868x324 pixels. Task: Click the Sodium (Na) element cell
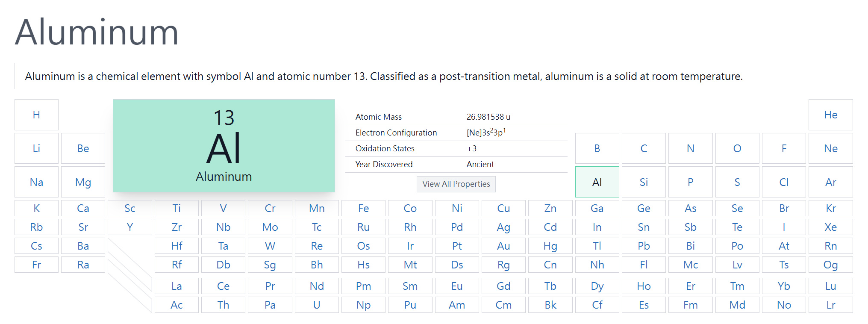(36, 182)
